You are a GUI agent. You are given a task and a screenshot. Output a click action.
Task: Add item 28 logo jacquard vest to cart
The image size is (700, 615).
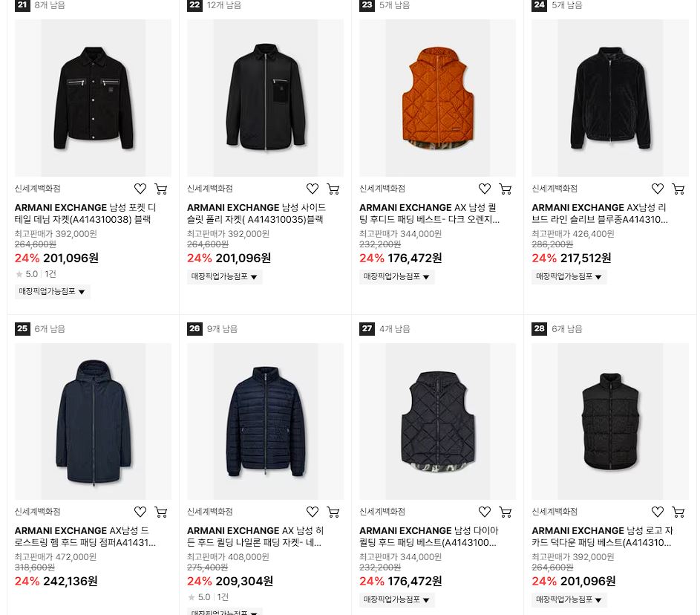coord(678,512)
